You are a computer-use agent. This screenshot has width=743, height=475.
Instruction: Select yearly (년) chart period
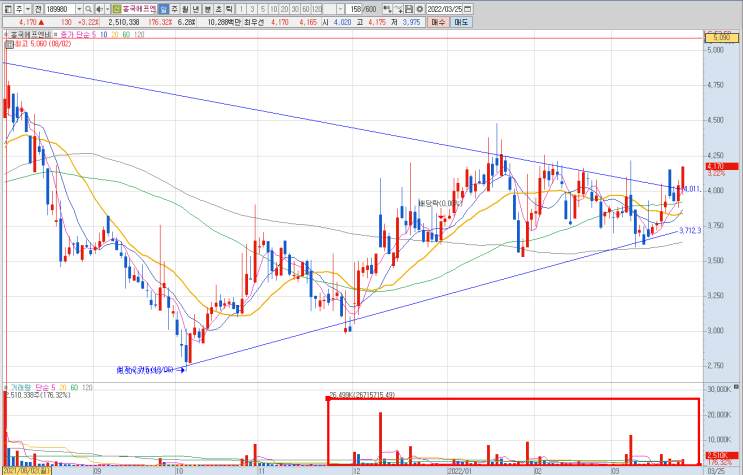pyautogui.click(x=196, y=9)
